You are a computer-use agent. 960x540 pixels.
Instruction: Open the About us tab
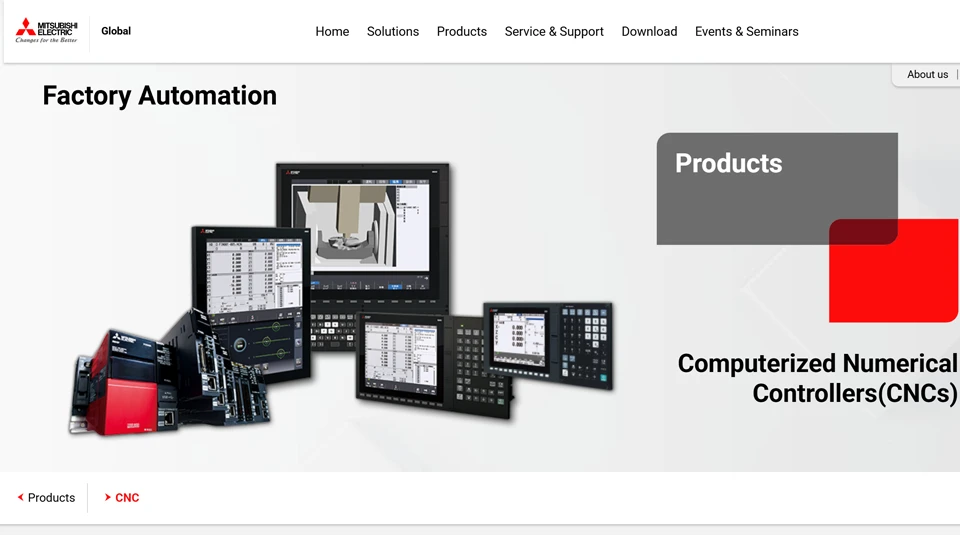[926, 75]
